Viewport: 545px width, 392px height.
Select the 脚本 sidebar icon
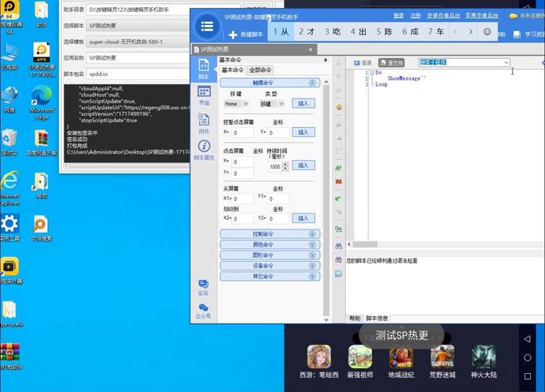pyautogui.click(x=204, y=69)
